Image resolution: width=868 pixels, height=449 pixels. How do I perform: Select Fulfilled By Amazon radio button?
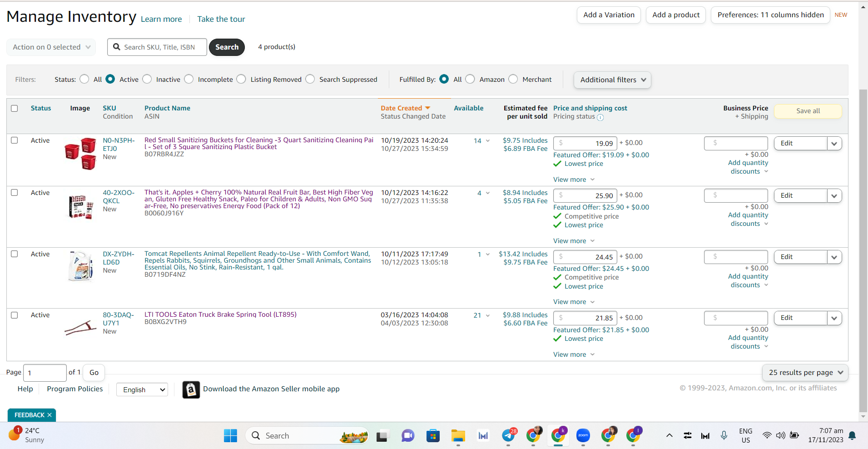(x=471, y=79)
